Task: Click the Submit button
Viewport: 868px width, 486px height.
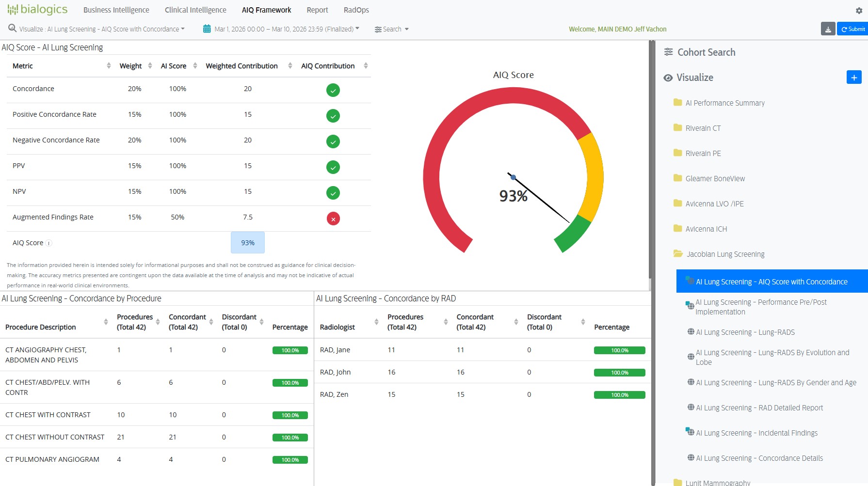Action: [x=852, y=29]
